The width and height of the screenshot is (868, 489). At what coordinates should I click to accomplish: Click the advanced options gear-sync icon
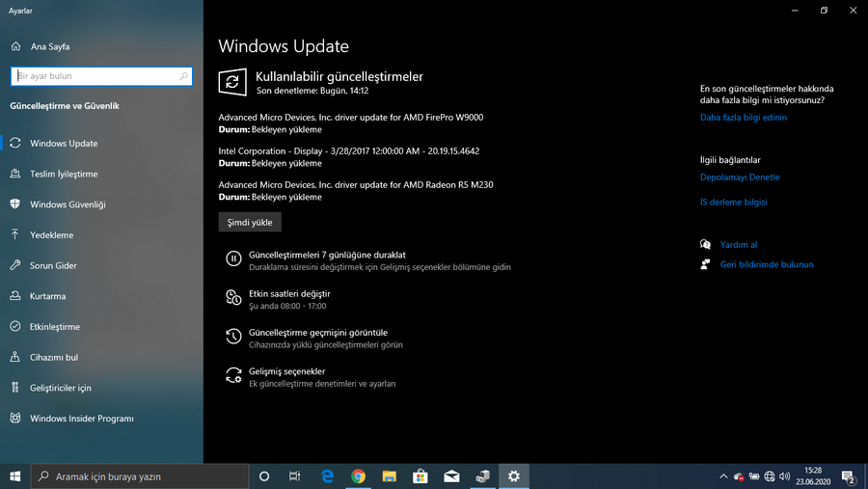233,375
